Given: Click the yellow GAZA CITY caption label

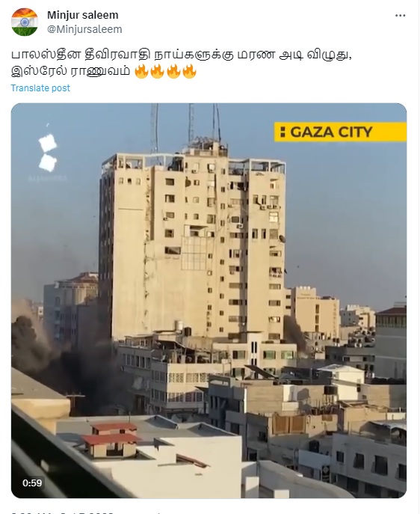Looking at the screenshot, I should click(x=340, y=132).
